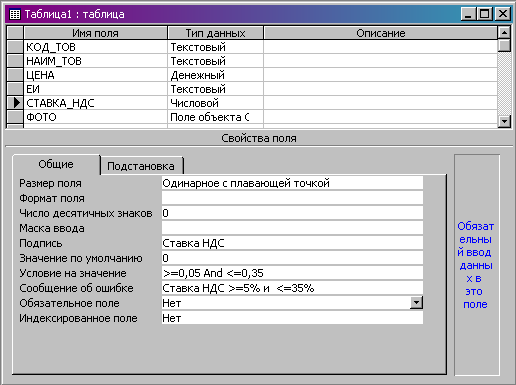The width and height of the screenshot is (516, 385).
Task: Select the row selector of НАИМ_ТОВ
Action: click(15, 61)
